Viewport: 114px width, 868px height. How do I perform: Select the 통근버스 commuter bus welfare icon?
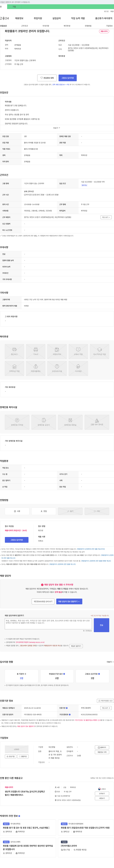(14, 351)
